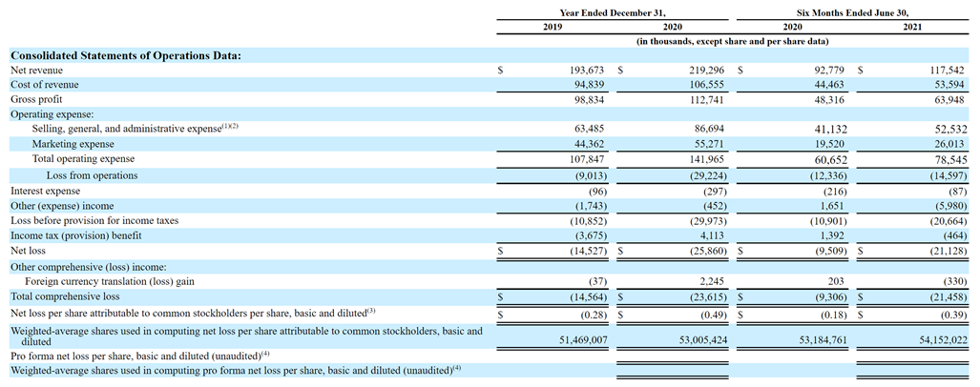The image size is (980, 387).
Task: Click the 2021 net revenue value 117,542
Action: pyautogui.click(x=944, y=71)
